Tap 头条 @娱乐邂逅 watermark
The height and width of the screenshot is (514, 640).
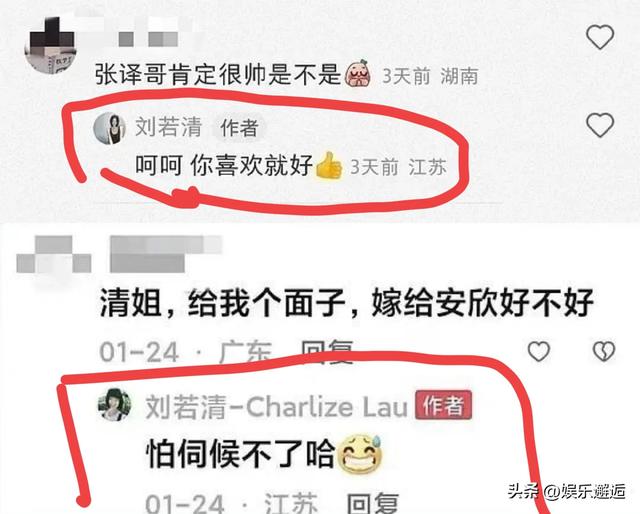tap(567, 491)
